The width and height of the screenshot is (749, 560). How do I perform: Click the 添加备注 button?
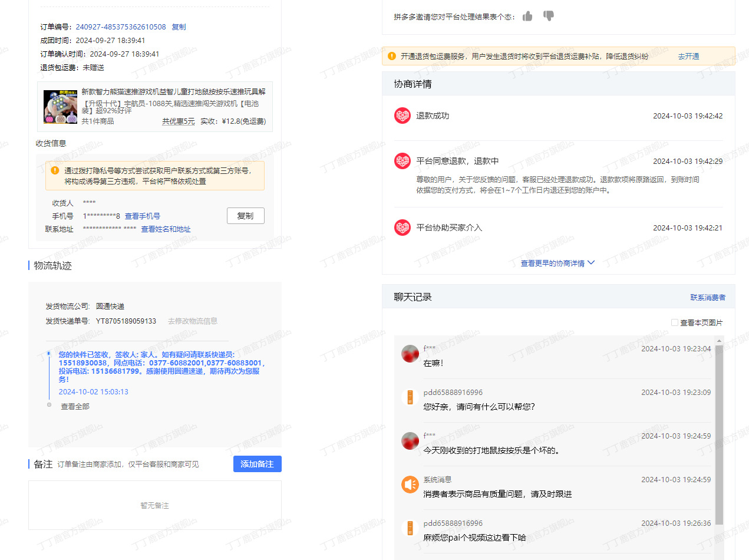(258, 464)
